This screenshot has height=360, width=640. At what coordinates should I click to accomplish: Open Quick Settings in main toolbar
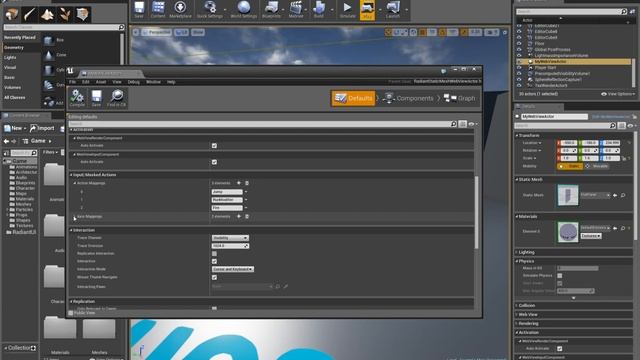tap(210, 10)
